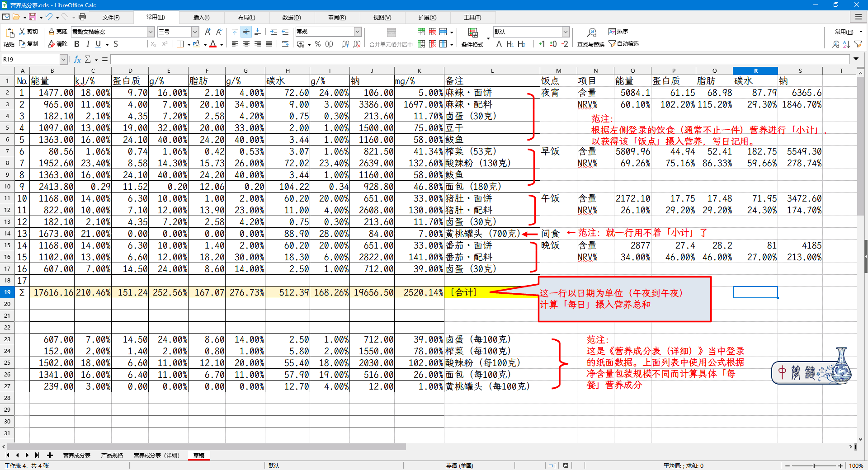Click the 复制 copy button
This screenshot has width=868, height=470.
click(29, 44)
